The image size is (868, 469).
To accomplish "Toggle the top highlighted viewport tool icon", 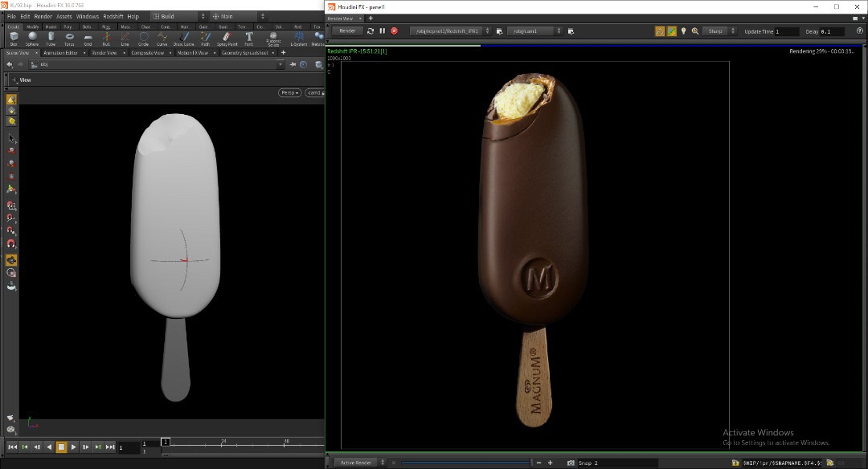I will tap(11, 100).
